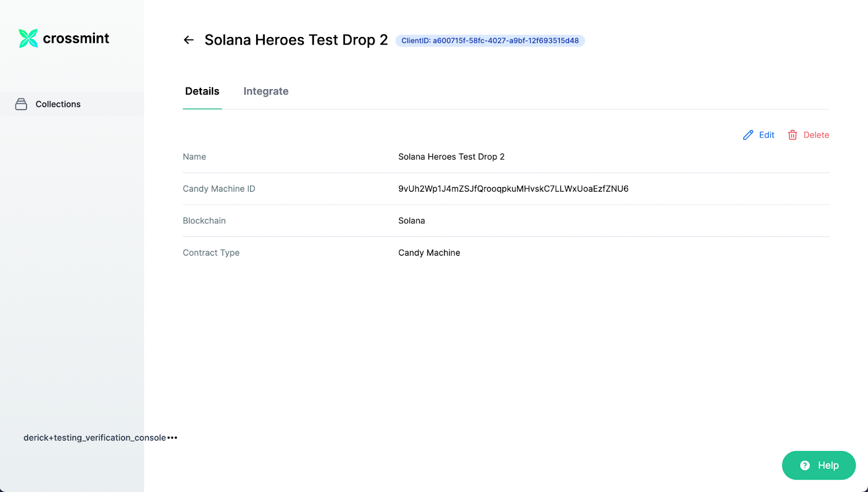Open the Help chat button
Screen dimensions: 868x492
(x=819, y=465)
